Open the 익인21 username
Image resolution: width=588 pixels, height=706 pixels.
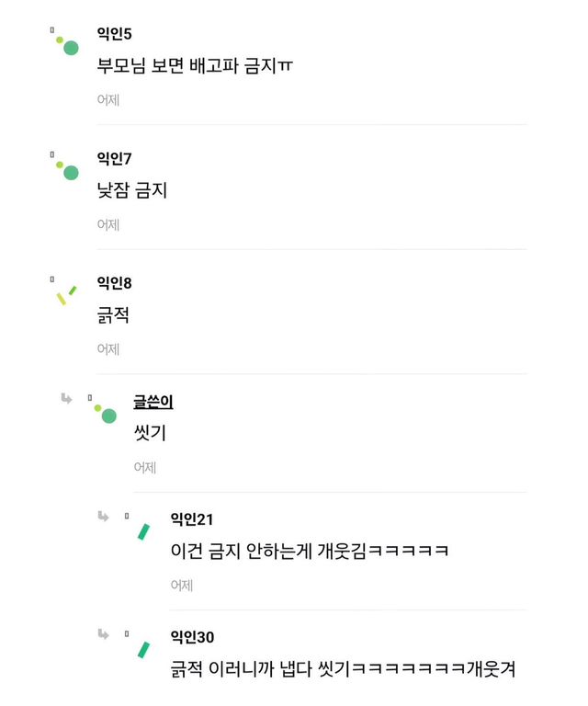[x=191, y=519]
